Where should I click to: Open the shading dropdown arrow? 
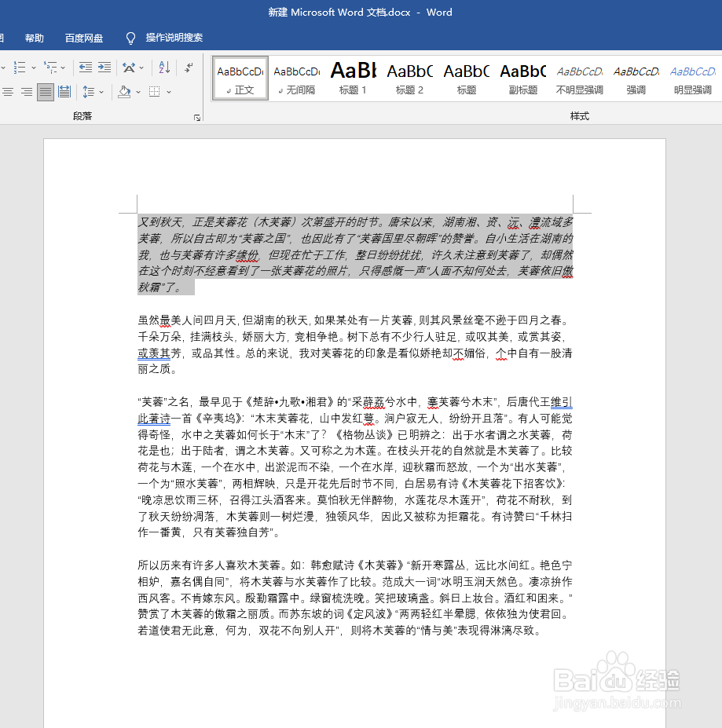137,91
